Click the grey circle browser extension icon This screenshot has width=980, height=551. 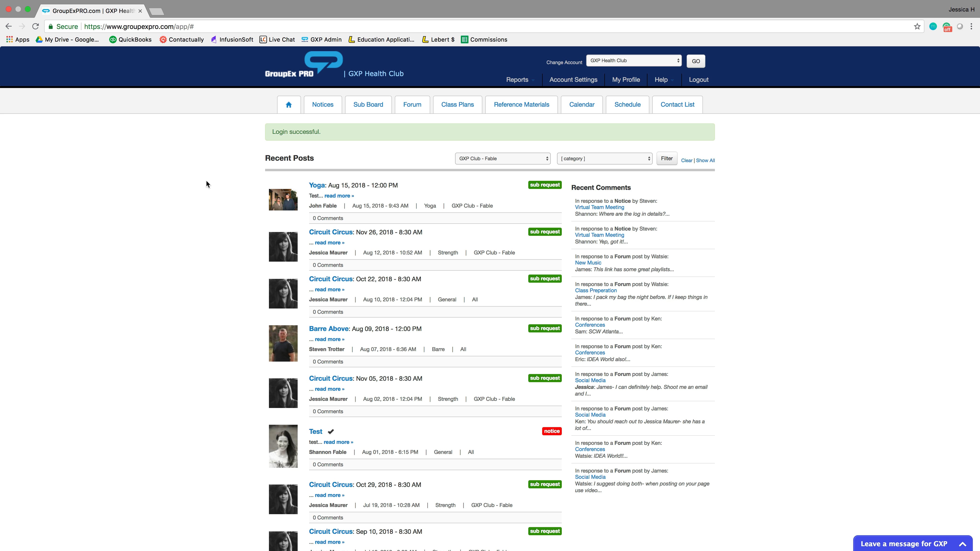click(x=960, y=26)
